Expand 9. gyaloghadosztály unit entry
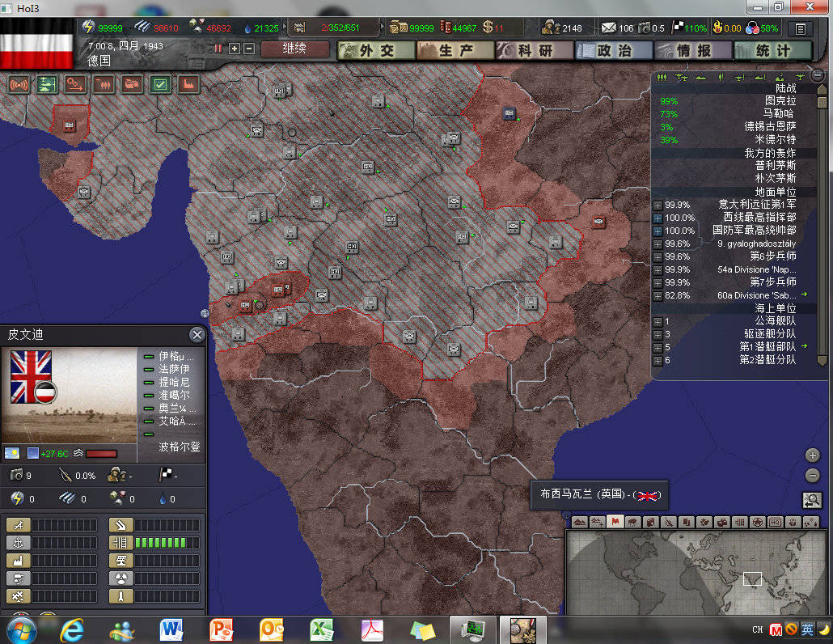833x644 pixels. (x=658, y=244)
